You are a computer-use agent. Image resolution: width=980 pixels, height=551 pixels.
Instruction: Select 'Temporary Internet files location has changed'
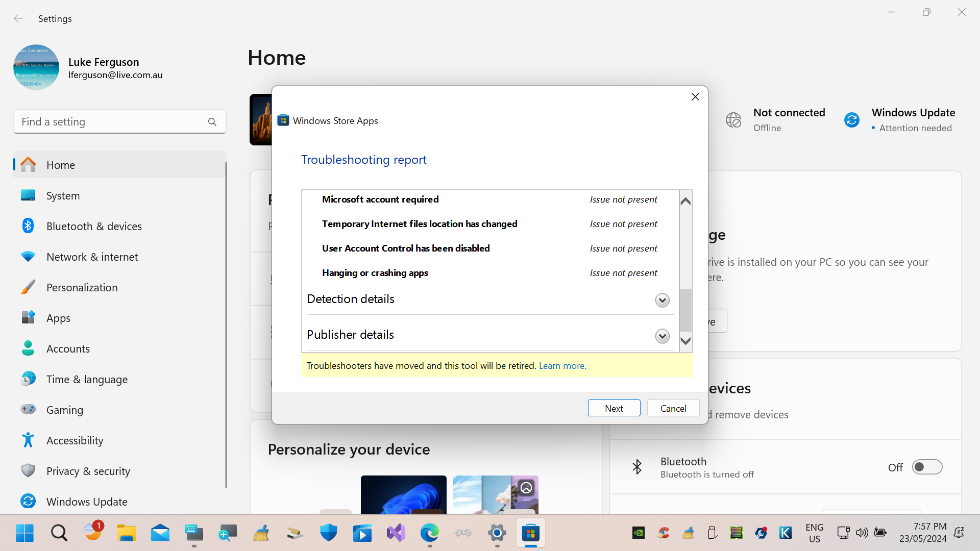(490, 224)
